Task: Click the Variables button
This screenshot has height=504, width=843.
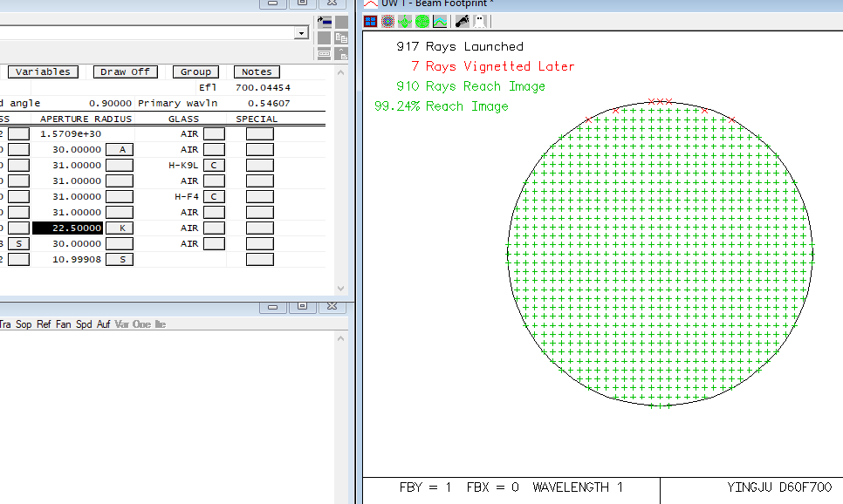Action: (43, 72)
